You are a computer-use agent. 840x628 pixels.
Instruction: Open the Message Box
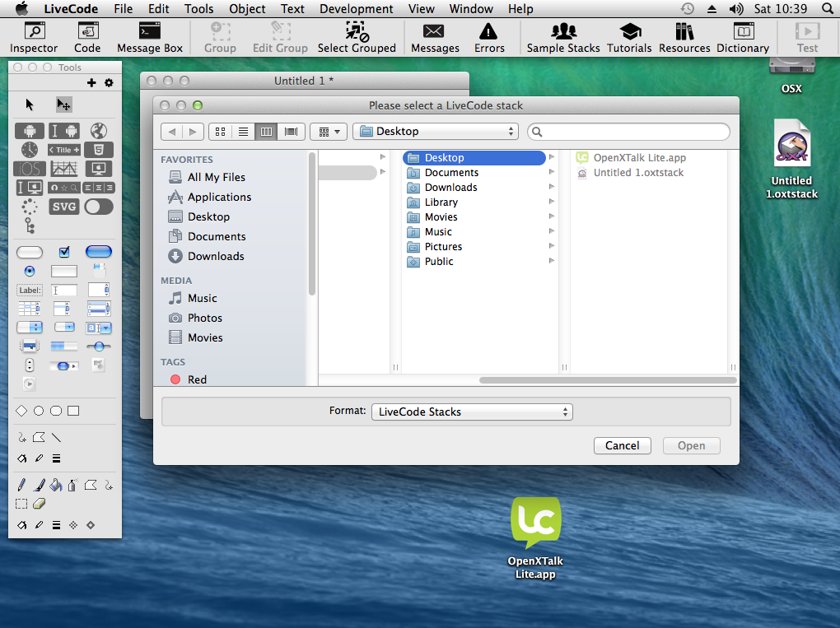point(150,38)
